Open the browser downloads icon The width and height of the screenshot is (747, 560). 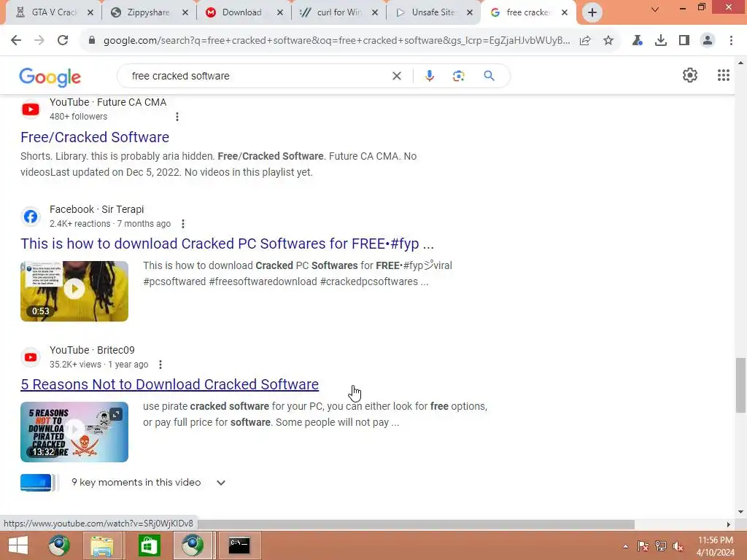click(661, 41)
